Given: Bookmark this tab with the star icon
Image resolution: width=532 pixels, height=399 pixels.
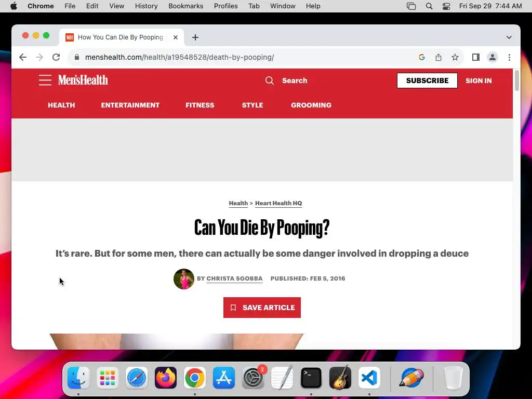Looking at the screenshot, I should click(x=455, y=57).
